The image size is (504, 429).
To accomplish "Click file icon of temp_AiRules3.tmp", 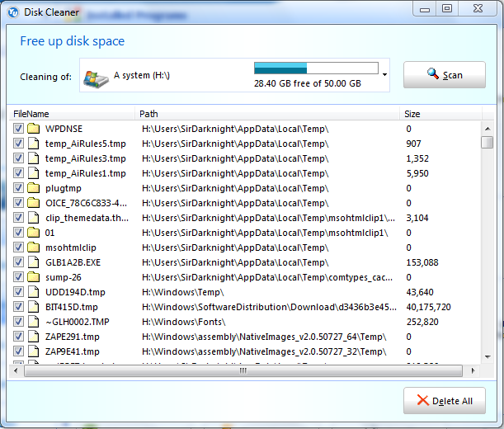I will pyautogui.click(x=34, y=158).
